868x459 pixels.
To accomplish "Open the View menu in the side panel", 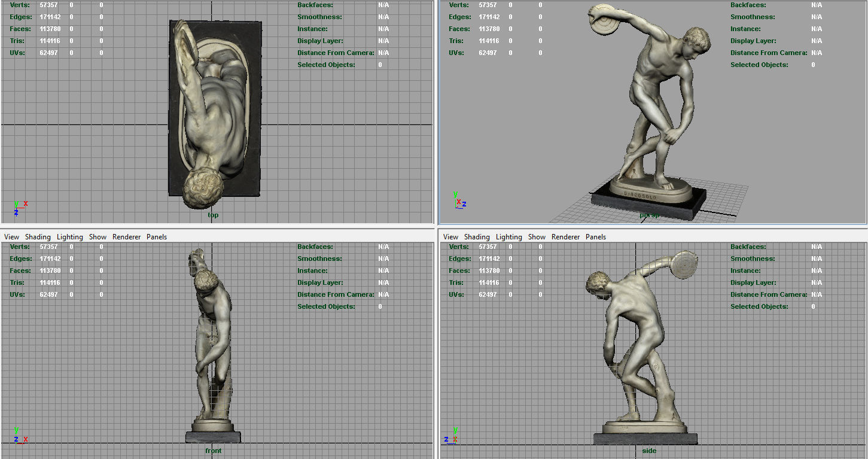I will click(x=450, y=237).
